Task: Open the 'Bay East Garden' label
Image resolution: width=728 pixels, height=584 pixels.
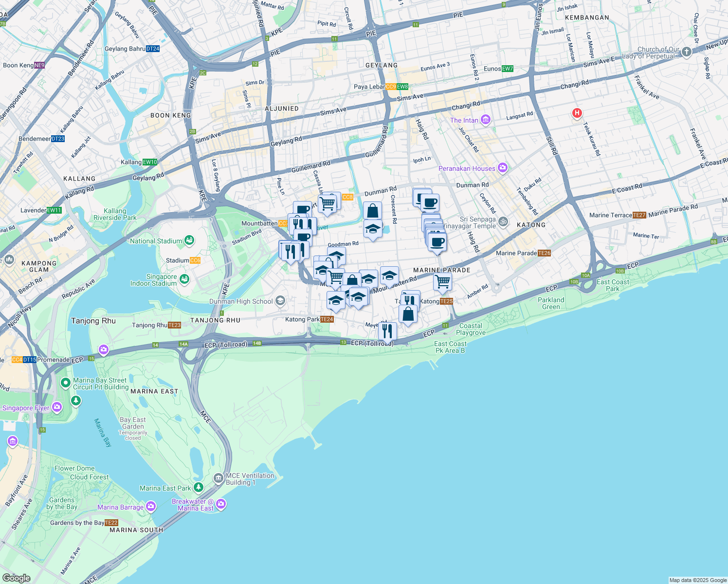Action: [x=133, y=423]
